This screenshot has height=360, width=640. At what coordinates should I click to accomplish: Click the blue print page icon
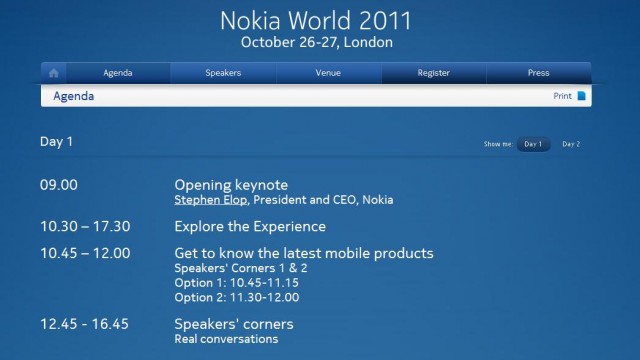tap(581, 96)
